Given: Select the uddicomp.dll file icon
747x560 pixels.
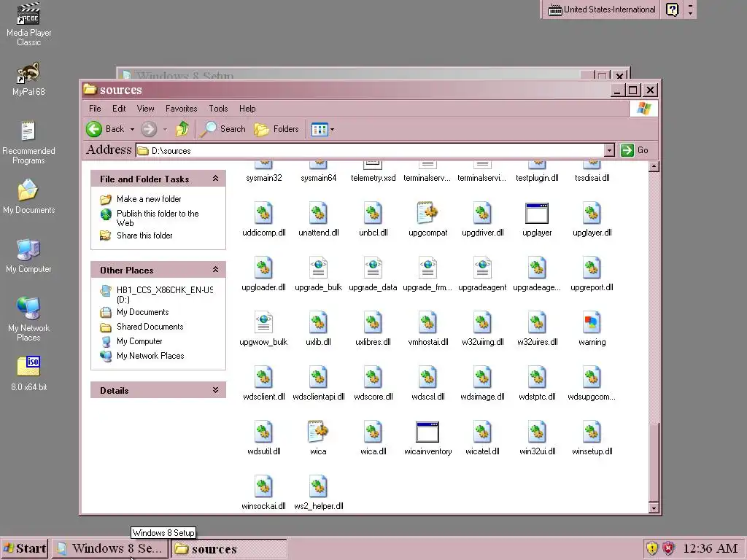Looking at the screenshot, I should 263,213.
